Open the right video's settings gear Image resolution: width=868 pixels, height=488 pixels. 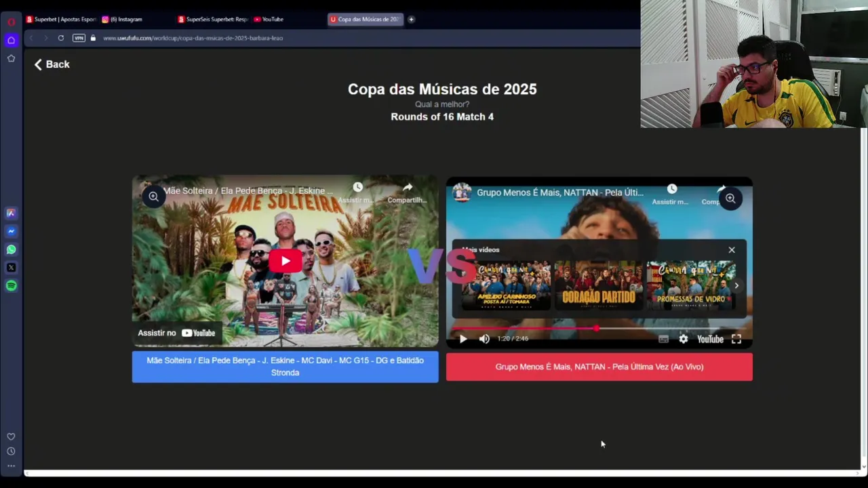[684, 339]
